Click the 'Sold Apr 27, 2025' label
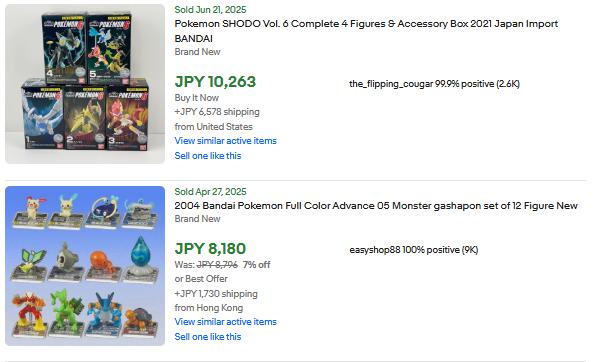 (x=210, y=191)
